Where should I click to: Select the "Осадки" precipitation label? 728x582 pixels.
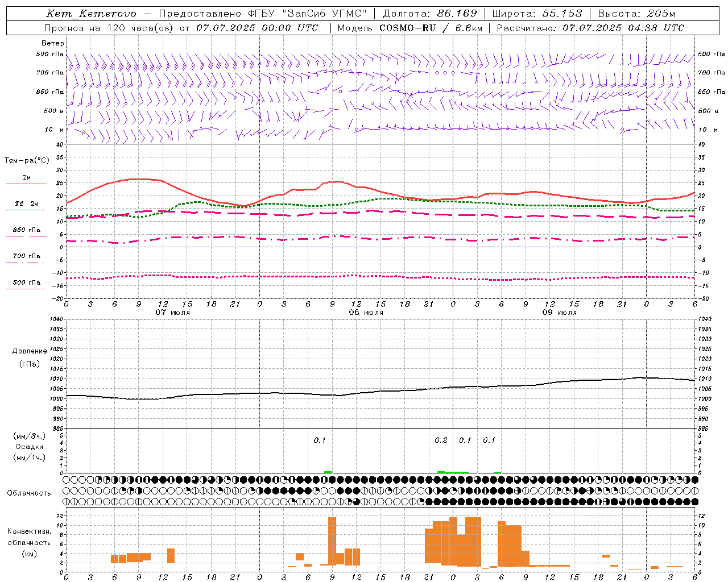[x=30, y=447]
